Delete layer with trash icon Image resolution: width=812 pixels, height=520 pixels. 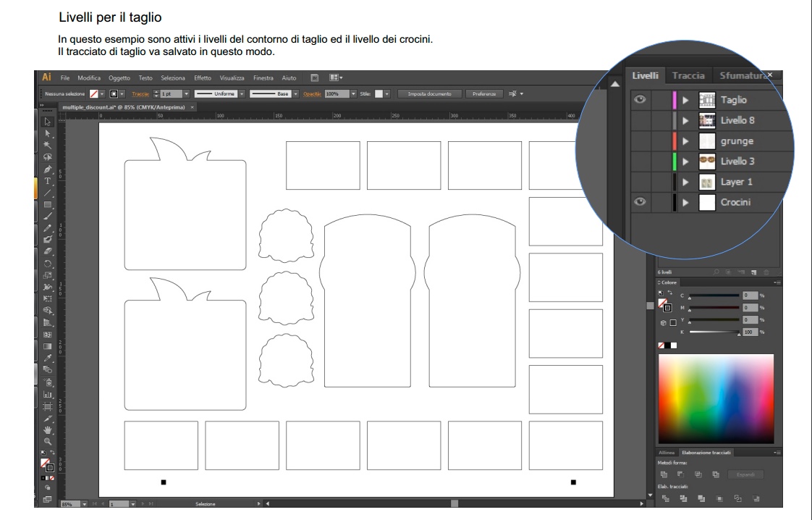pyautogui.click(x=766, y=272)
